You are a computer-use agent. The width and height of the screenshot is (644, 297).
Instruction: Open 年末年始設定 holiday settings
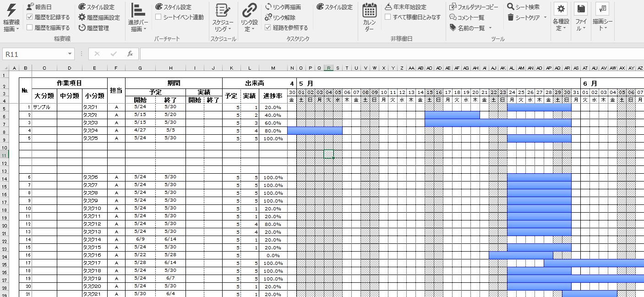click(x=406, y=7)
